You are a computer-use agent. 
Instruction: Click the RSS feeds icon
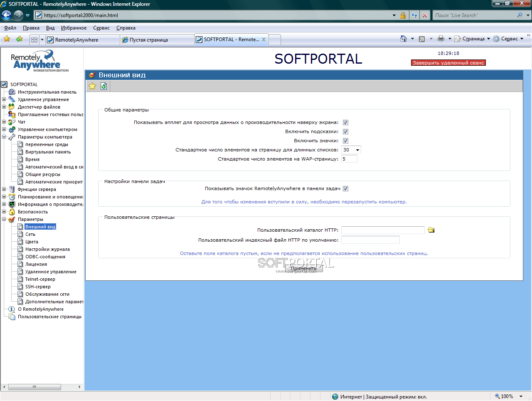(x=422, y=39)
